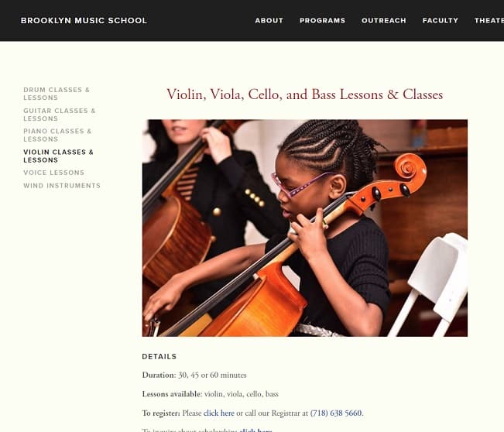
Task: Open Wind Instruments sidebar link
Action: click(62, 186)
